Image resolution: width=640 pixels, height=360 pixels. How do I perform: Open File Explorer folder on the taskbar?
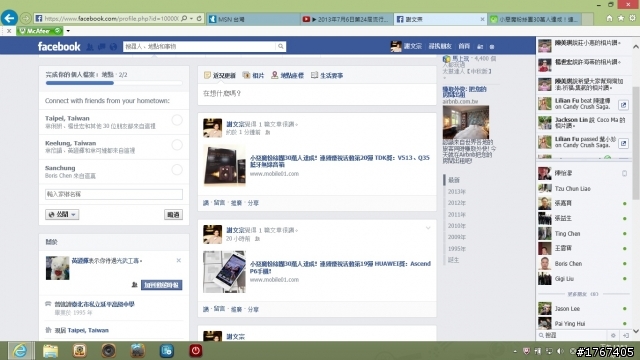(x=50, y=351)
